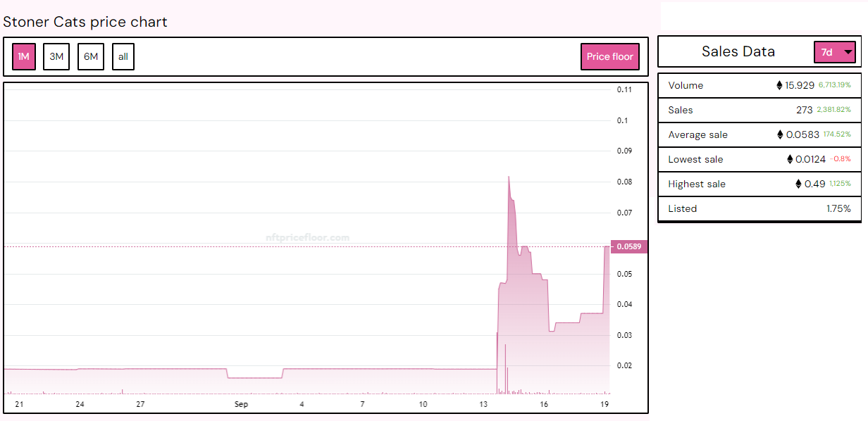Select the 1M time range
Viewport: 868px width, 421px height.
click(23, 56)
